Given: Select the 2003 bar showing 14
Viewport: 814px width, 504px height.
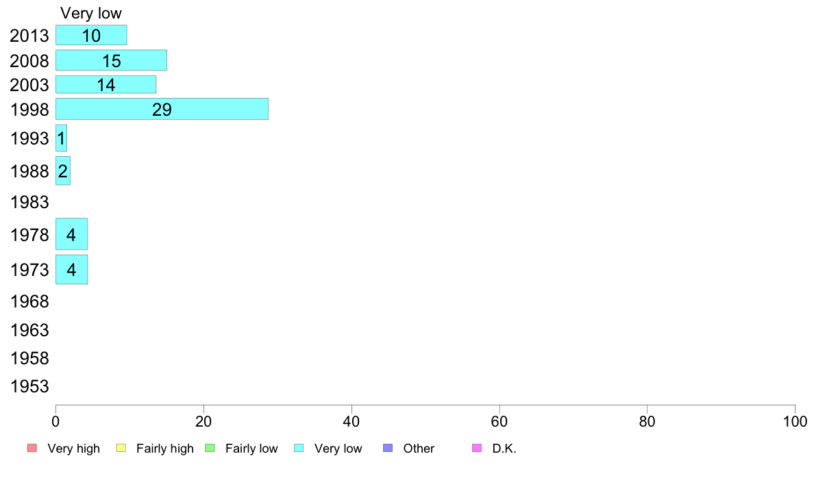Looking at the screenshot, I should 106,85.
